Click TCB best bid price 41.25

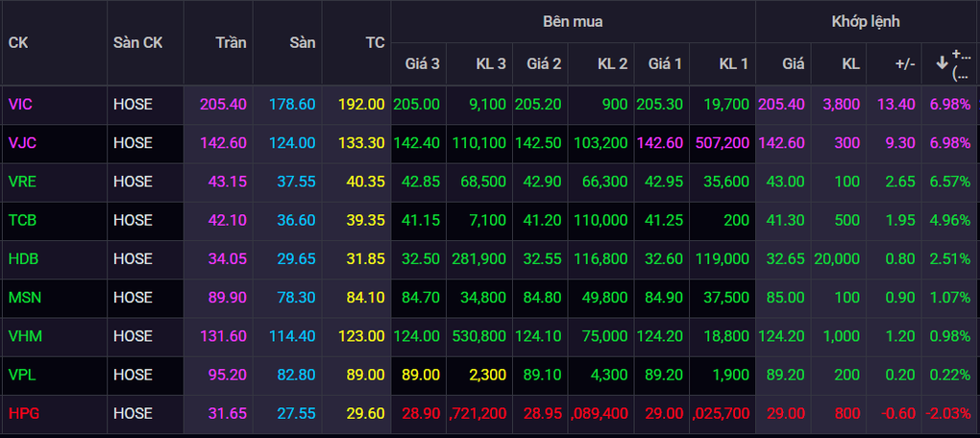(665, 220)
